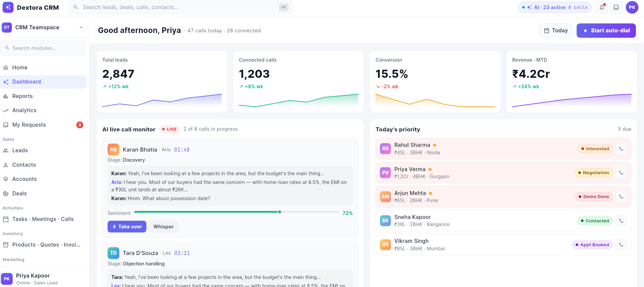The height and width of the screenshot is (287, 644).
Task: Open Accounts in the sidebar
Action: point(43,179)
